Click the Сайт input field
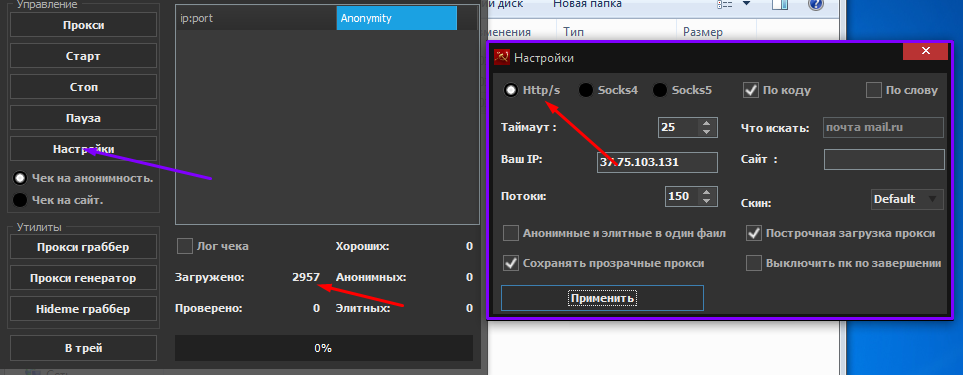 884,160
